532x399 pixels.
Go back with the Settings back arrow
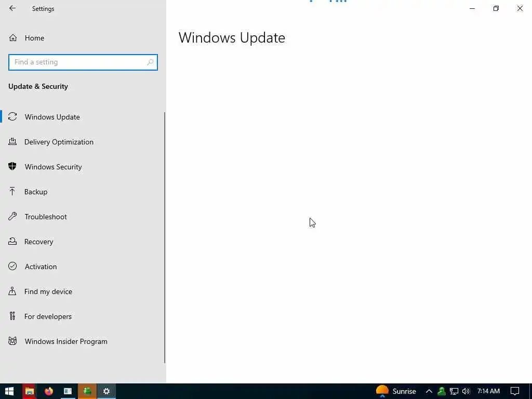click(12, 8)
